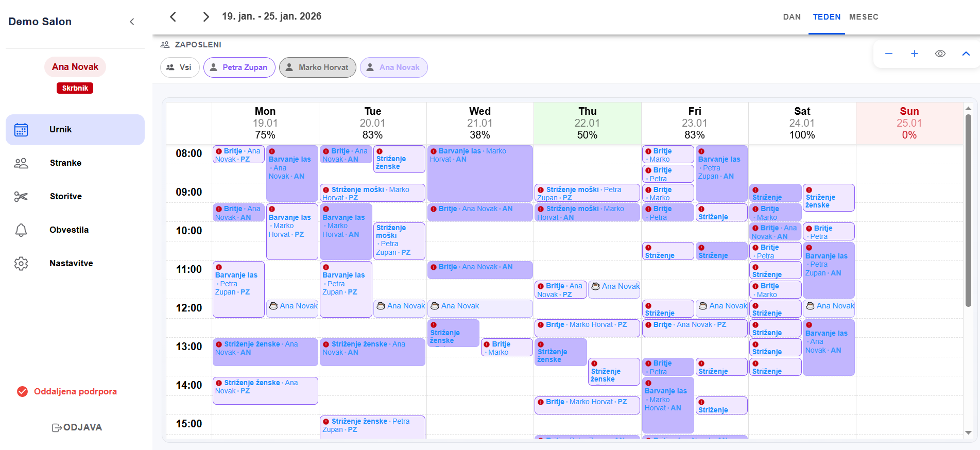Collapse the Demo Salon sidebar
This screenshot has width=980, height=450.
tap(132, 22)
